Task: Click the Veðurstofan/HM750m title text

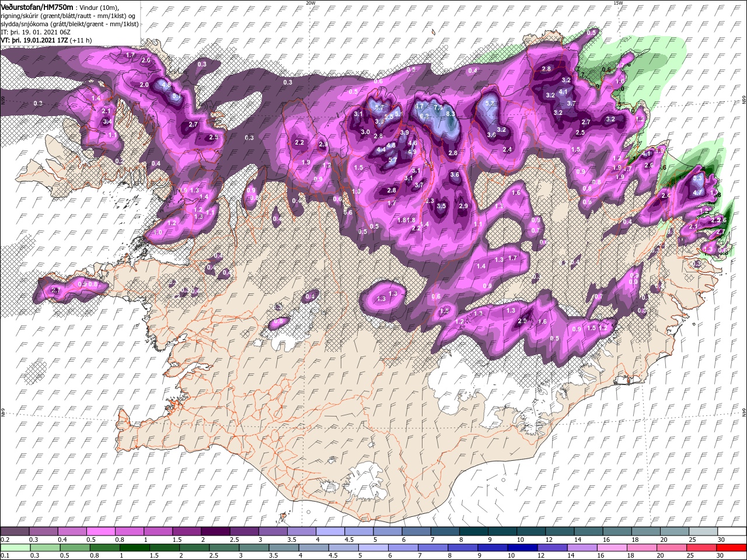Action: pyautogui.click(x=37, y=6)
